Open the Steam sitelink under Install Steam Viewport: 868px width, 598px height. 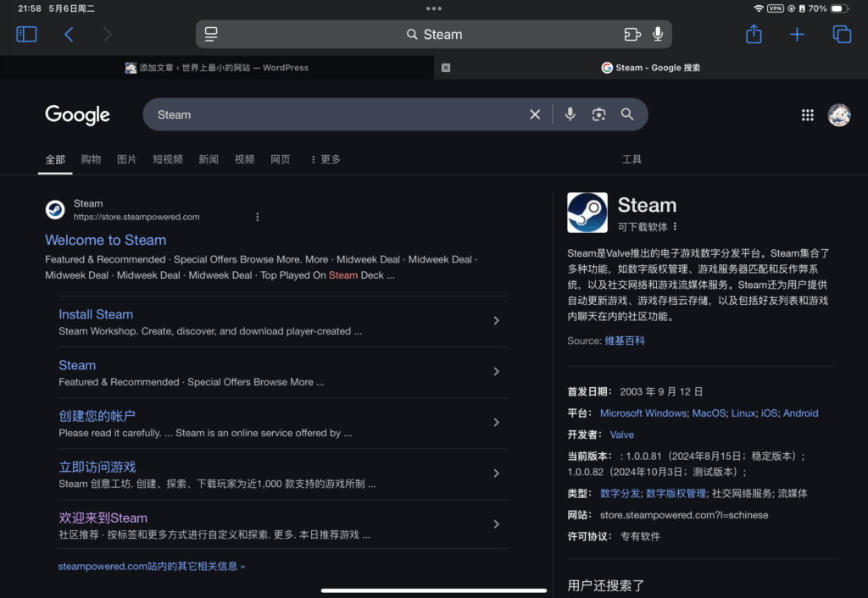[x=77, y=365]
